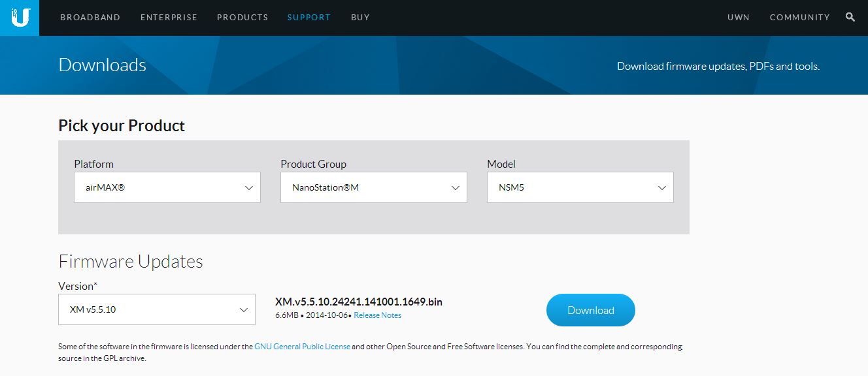The width and height of the screenshot is (868, 376).
Task: Click Buy in the top navigation
Action: (360, 18)
